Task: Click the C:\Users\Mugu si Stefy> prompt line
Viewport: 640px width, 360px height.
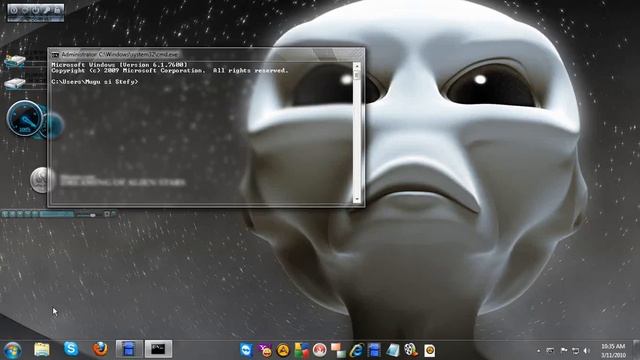Action: (x=95, y=82)
